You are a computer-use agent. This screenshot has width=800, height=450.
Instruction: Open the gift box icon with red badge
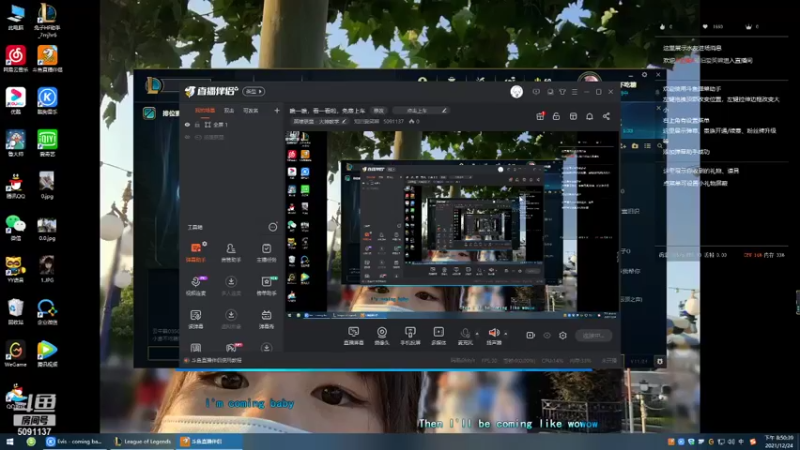click(x=540, y=116)
